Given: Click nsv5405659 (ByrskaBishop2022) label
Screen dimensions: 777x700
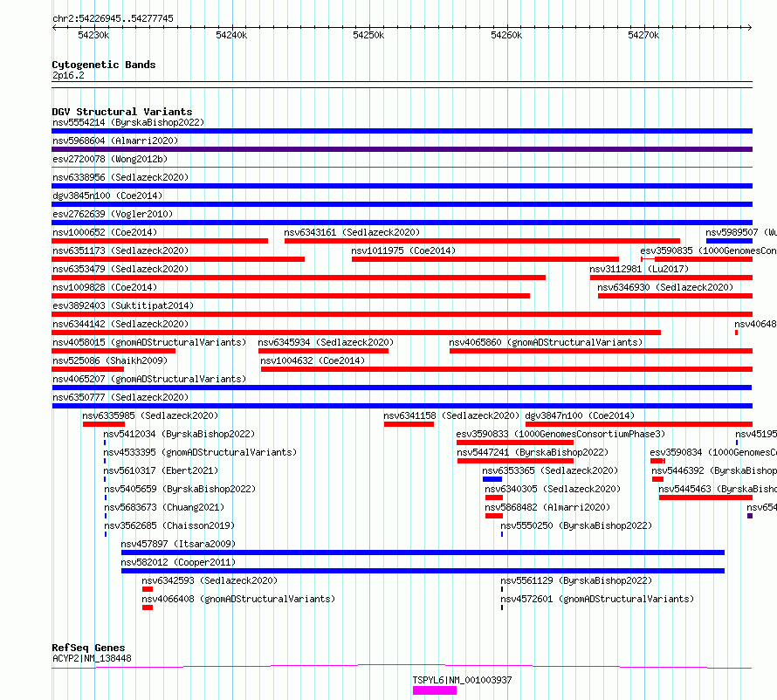Looking at the screenshot, I should [x=180, y=489].
